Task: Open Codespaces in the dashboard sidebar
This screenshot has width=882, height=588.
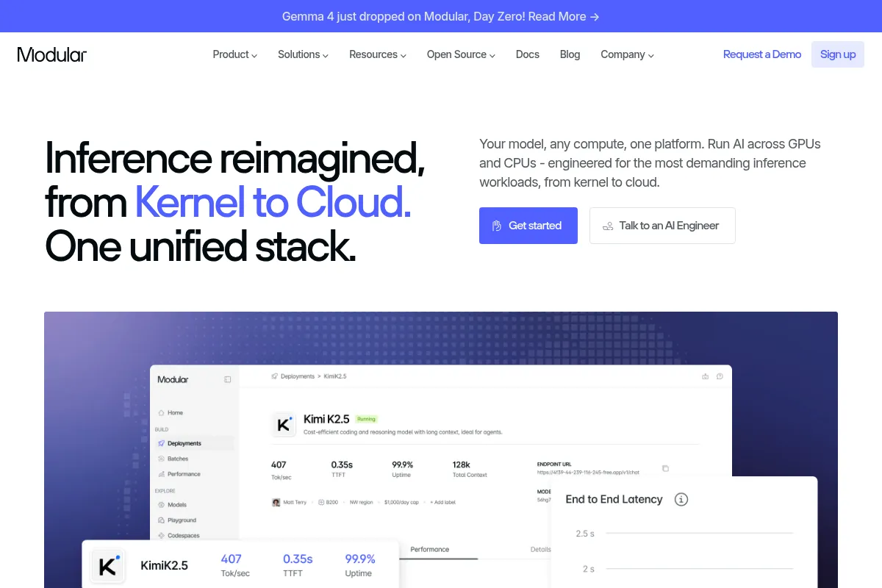Action: (179, 536)
